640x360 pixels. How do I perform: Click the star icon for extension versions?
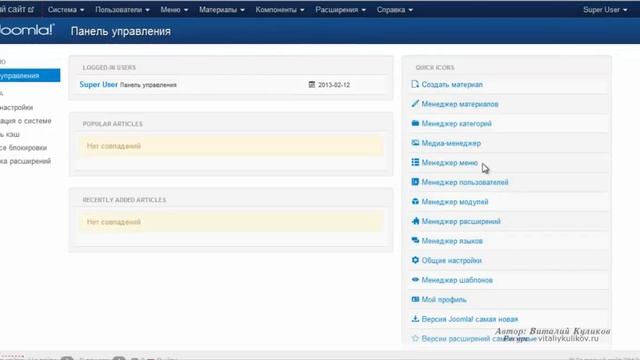(415, 338)
